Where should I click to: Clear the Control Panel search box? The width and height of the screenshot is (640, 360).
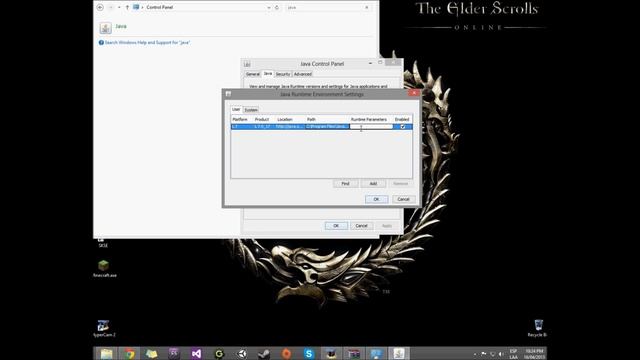pyautogui.click(x=367, y=7)
